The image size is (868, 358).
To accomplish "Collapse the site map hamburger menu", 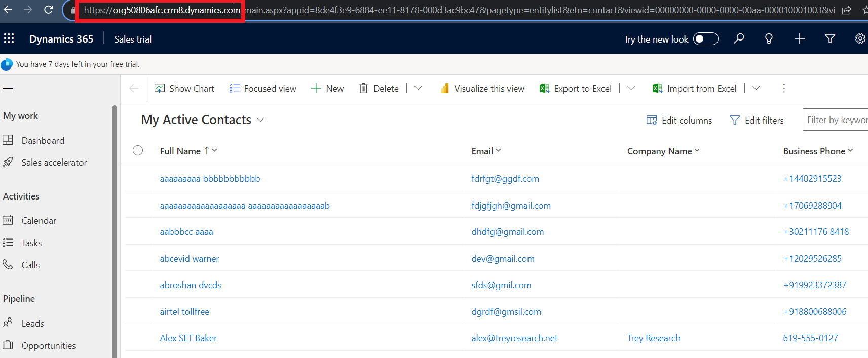I will [8, 89].
